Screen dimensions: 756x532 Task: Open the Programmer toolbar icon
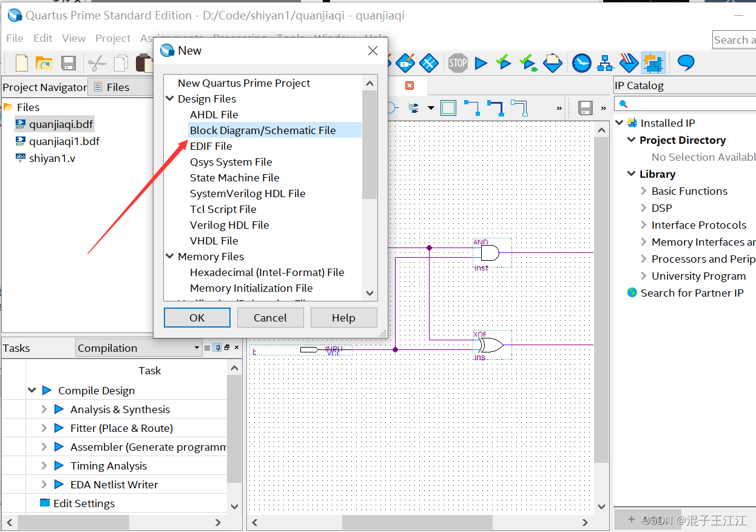click(629, 62)
